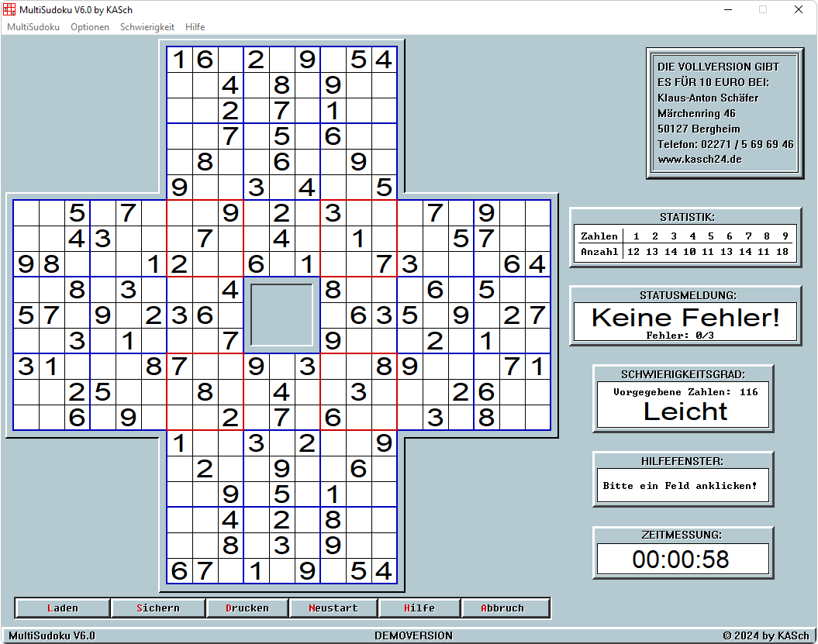Expand the Schwierigkeit menu
818x644 pixels.
(147, 26)
